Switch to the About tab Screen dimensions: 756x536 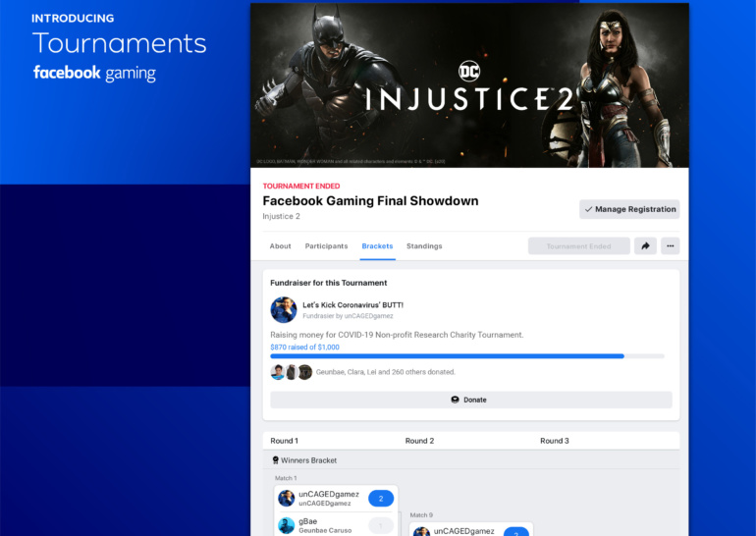pos(280,245)
